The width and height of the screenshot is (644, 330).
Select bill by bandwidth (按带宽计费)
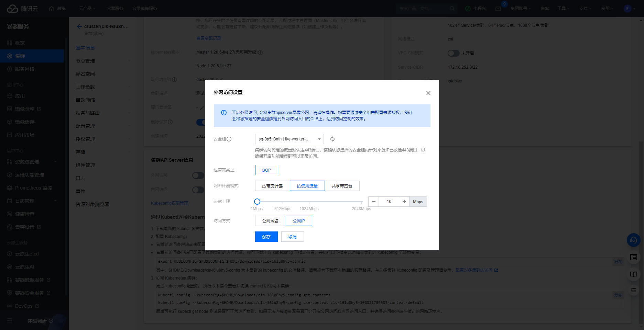[x=272, y=186]
